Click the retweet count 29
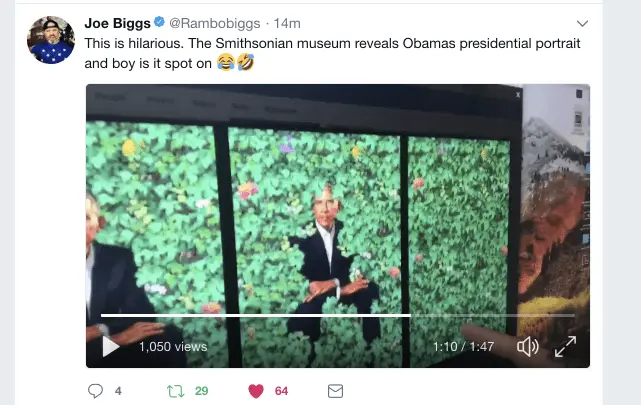Screen dimensions: 641x405 (201, 390)
